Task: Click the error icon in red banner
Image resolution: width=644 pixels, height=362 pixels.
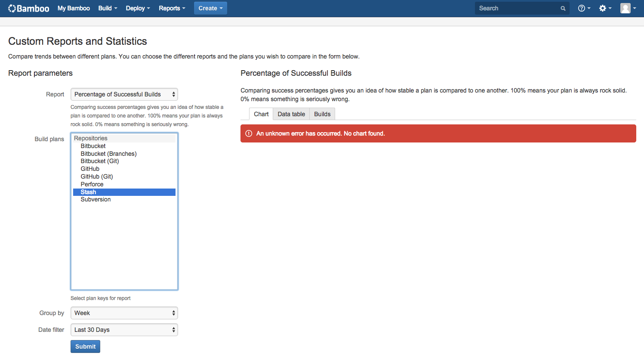Action: (249, 133)
